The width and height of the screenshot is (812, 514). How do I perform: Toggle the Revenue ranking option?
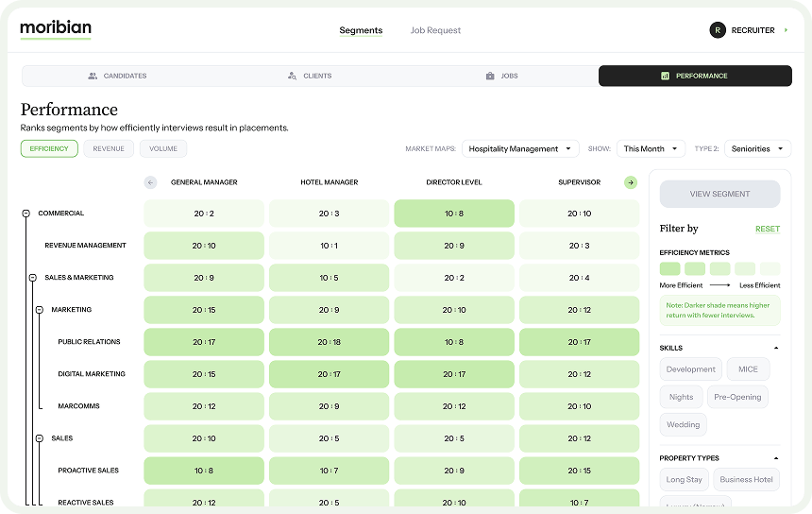click(x=109, y=148)
